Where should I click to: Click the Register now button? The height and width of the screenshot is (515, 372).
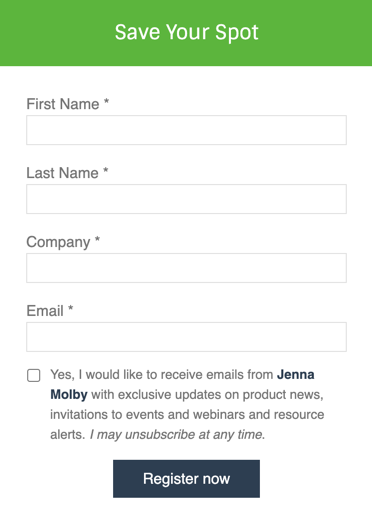(186, 479)
